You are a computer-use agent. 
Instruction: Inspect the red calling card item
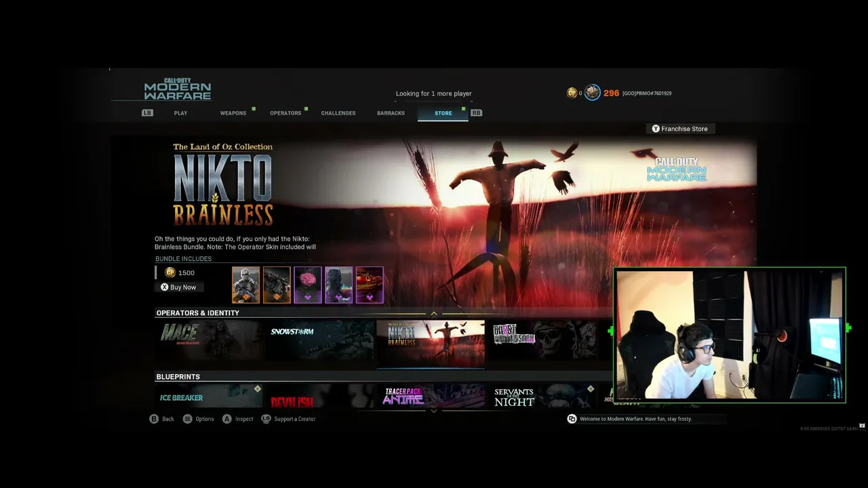pyautogui.click(x=370, y=285)
